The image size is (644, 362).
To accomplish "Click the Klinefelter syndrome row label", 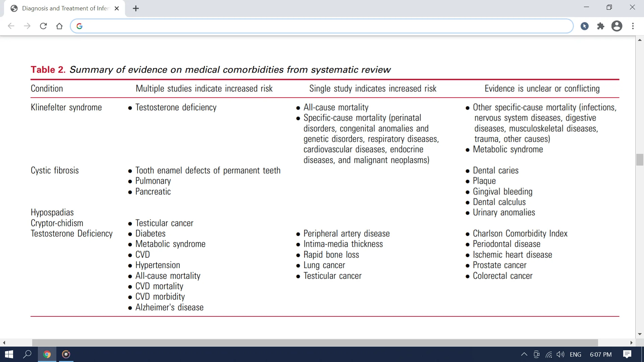I will pyautogui.click(x=66, y=107).
